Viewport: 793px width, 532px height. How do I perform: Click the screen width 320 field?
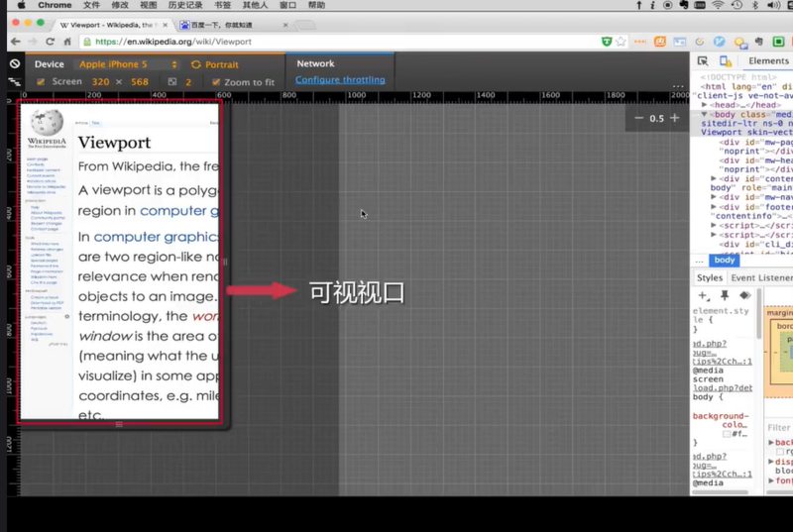point(100,82)
